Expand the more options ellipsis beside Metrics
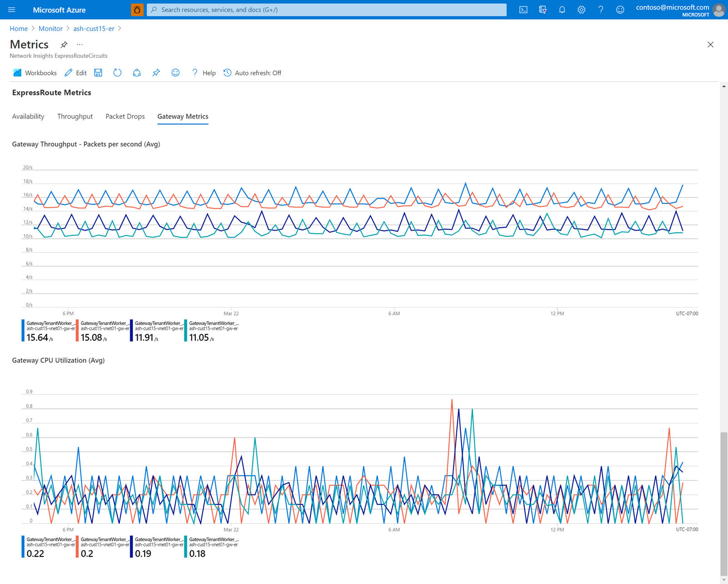Screen dimensions: 728x584 [x=80, y=45]
